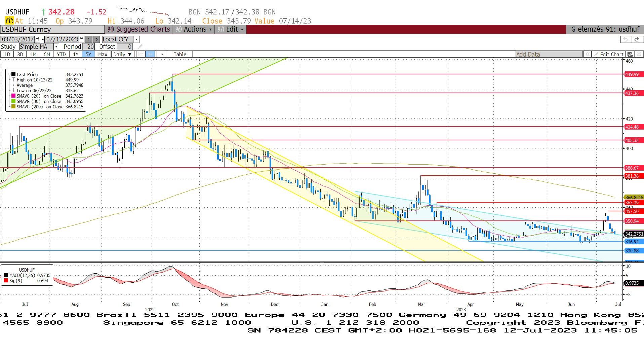This screenshot has height=349, width=644.
Task: Open chart settings gear icon
Action: (639, 54)
